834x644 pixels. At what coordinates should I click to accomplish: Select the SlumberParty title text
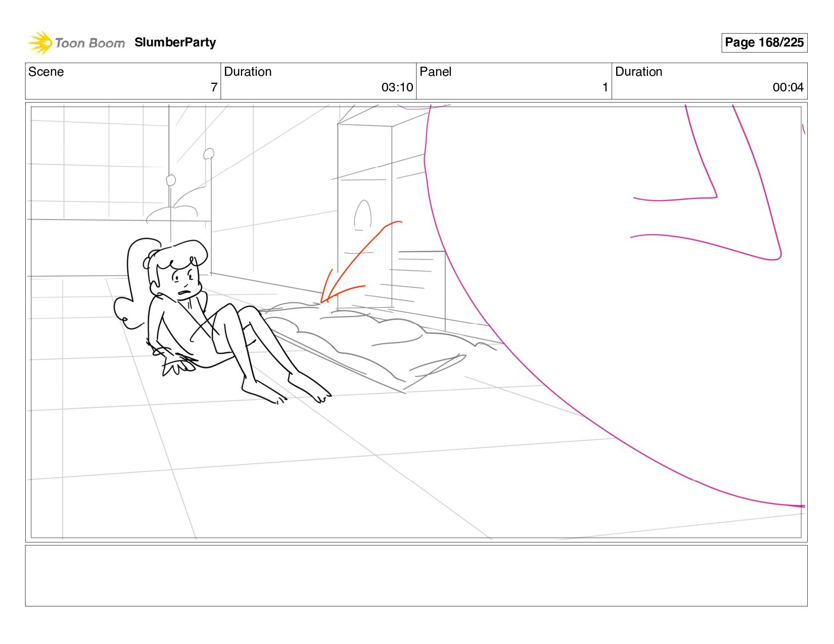click(x=175, y=42)
